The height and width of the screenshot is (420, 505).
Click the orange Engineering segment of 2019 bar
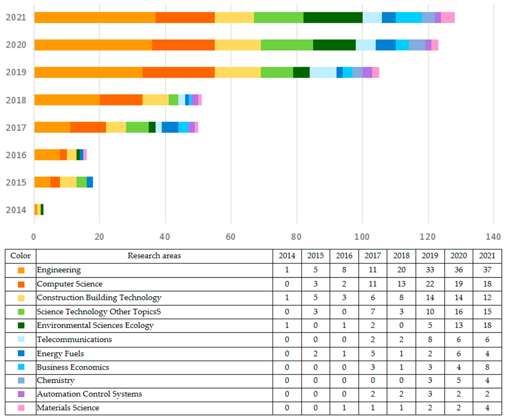88,72
